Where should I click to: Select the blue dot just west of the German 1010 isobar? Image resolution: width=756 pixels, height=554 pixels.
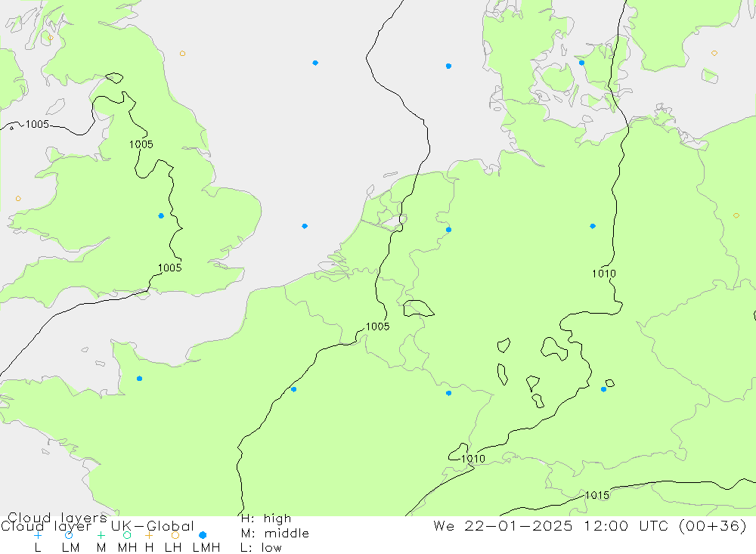click(x=593, y=226)
